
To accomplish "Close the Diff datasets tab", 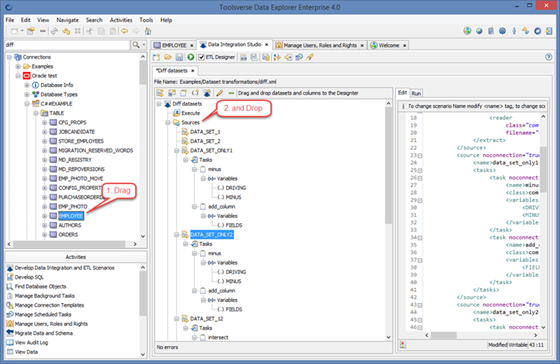I will [192, 71].
